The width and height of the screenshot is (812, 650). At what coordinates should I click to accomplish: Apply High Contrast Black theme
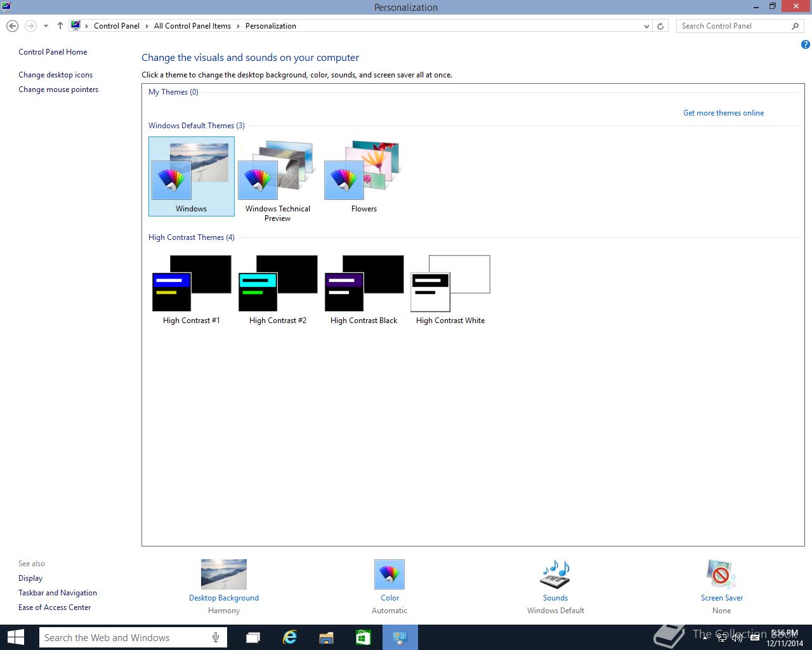coord(363,290)
